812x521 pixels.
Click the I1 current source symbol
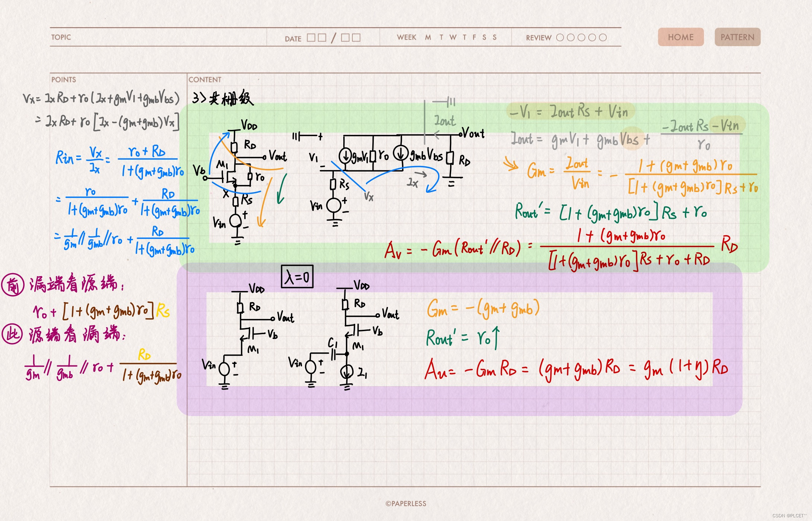coord(347,371)
